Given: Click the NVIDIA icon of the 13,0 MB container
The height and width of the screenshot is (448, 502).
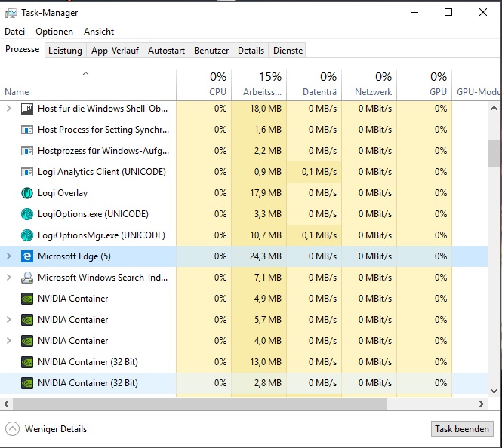Looking at the screenshot, I should click(27, 362).
